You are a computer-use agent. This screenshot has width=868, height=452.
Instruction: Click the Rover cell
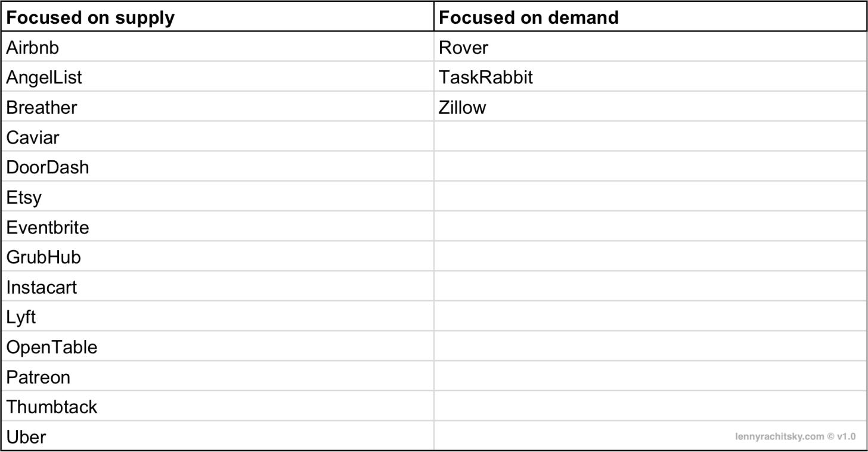pyautogui.click(x=650, y=46)
